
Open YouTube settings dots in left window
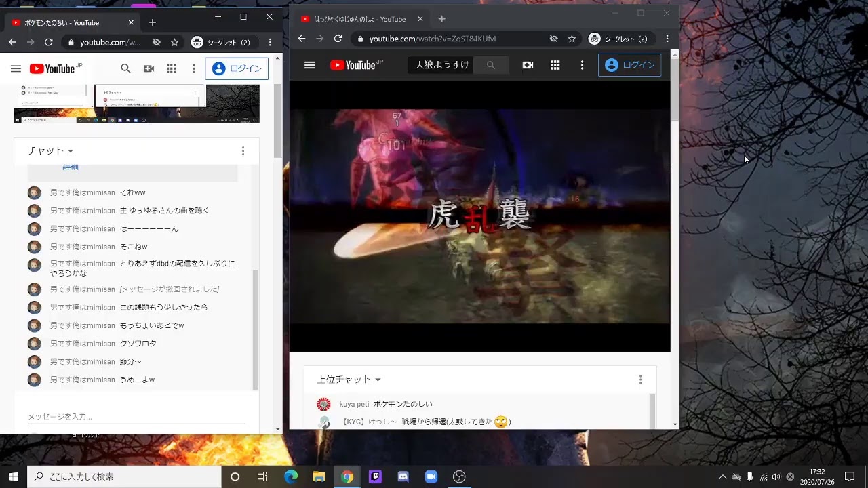(x=193, y=68)
